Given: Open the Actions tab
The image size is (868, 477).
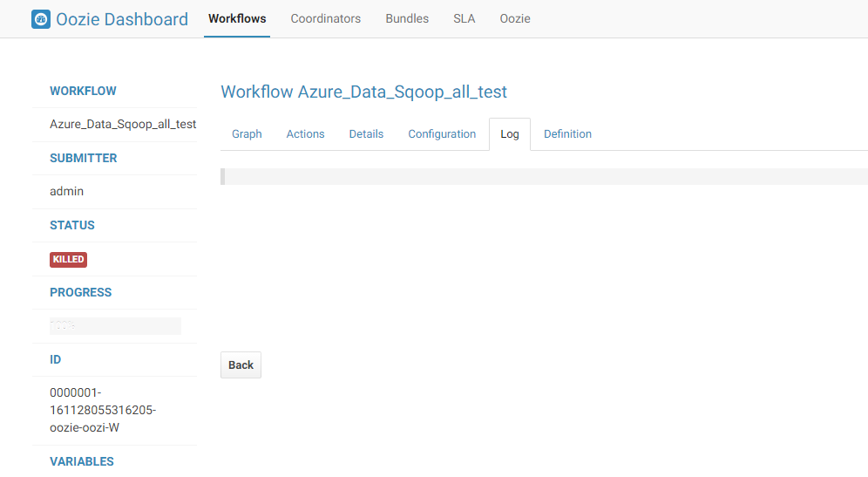Looking at the screenshot, I should 305,134.
